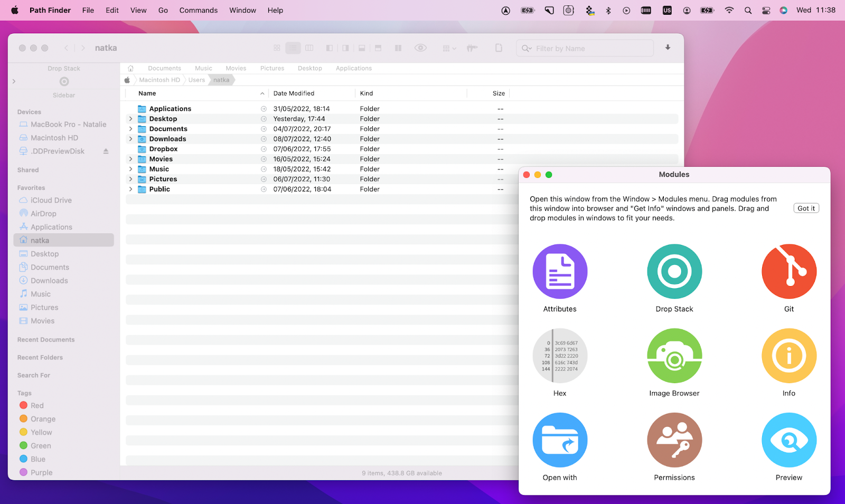Open the Git module icon
Screen dimensions: 845x504
pyautogui.click(x=788, y=271)
